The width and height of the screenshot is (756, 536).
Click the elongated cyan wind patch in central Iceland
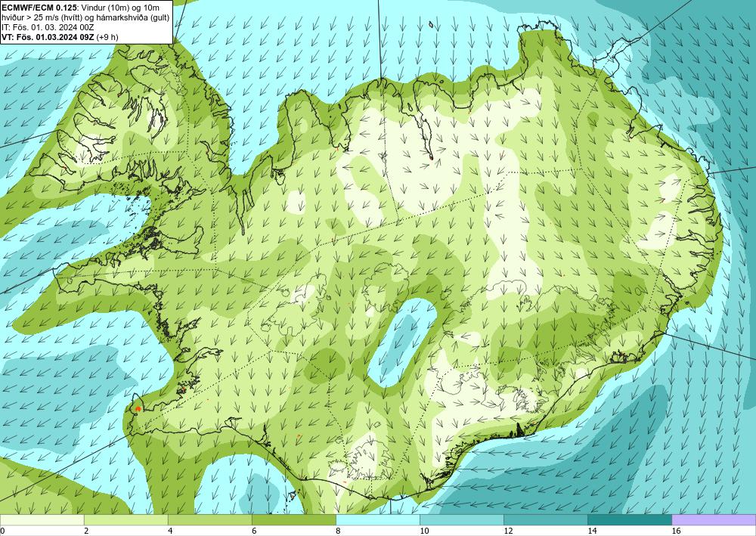point(403,343)
